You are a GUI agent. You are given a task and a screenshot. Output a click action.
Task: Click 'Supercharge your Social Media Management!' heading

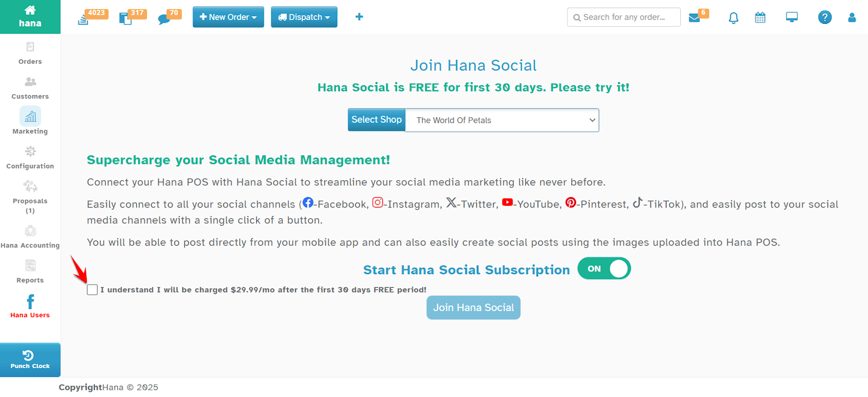coord(238,160)
